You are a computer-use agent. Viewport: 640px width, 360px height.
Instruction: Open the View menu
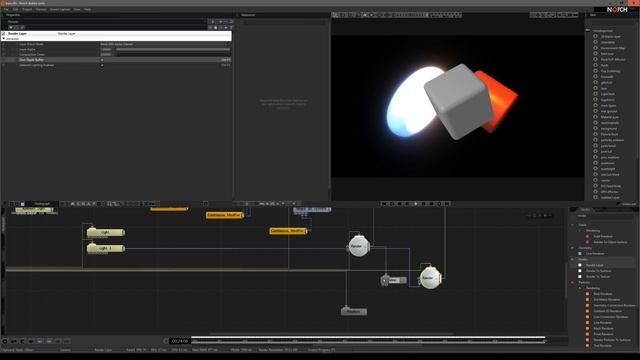coord(77,9)
